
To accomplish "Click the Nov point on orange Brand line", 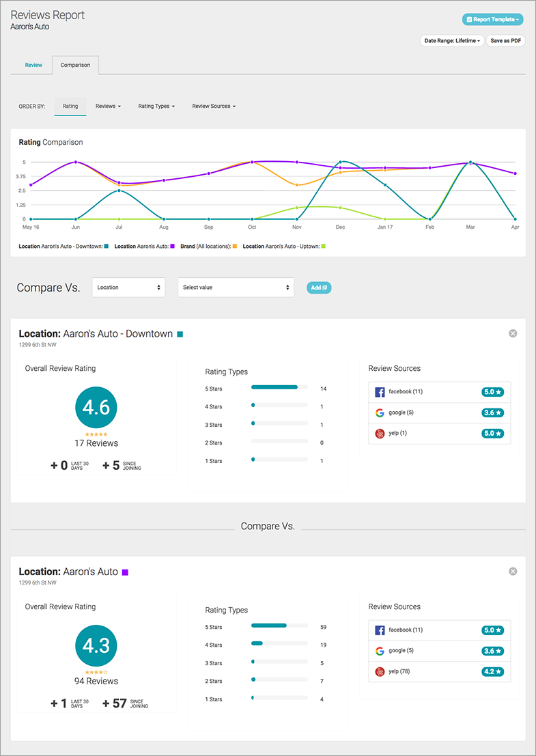I will pos(297,185).
